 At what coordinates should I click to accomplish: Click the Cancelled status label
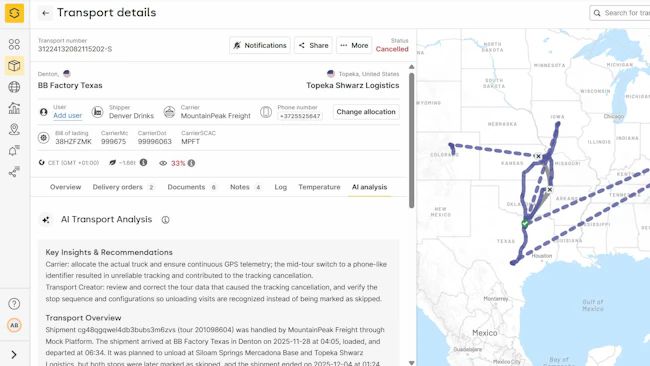point(392,49)
